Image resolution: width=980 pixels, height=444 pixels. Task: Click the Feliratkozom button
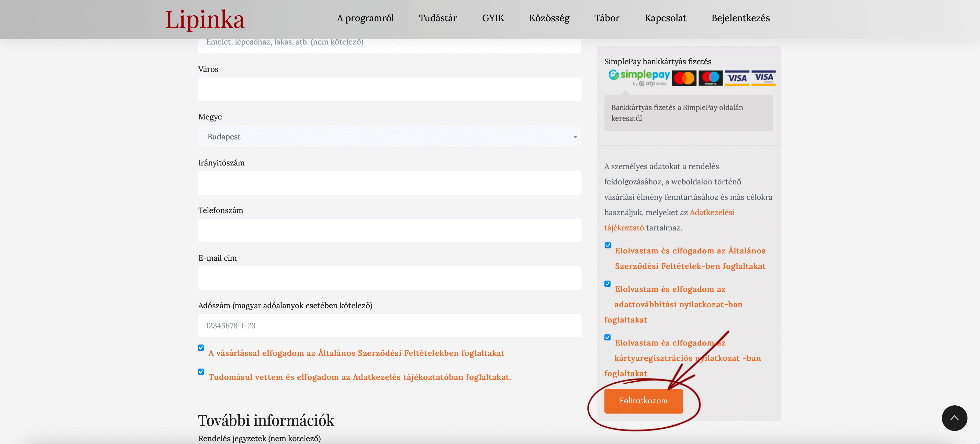point(643,401)
